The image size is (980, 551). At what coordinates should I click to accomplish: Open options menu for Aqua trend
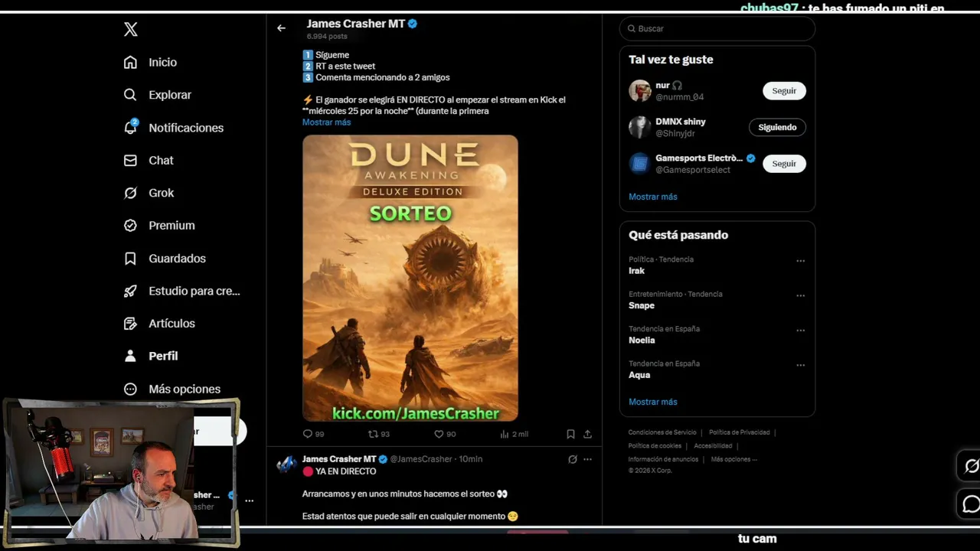[x=800, y=365]
